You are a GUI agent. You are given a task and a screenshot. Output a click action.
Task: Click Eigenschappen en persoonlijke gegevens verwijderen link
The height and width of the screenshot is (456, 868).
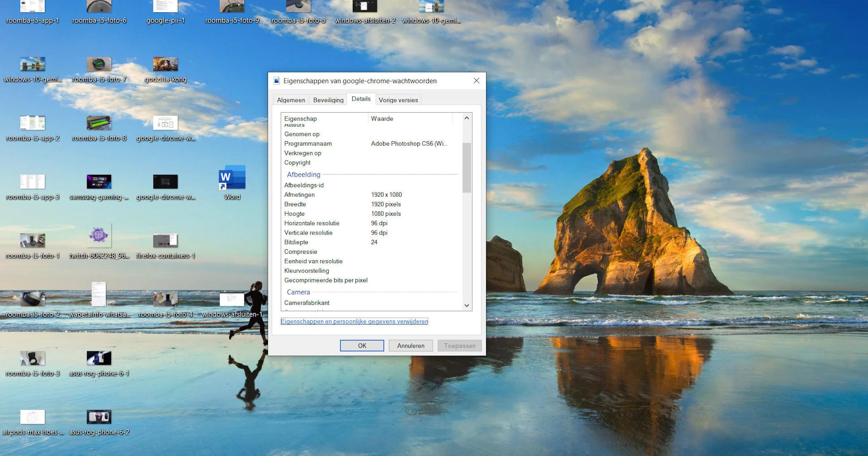[354, 321]
